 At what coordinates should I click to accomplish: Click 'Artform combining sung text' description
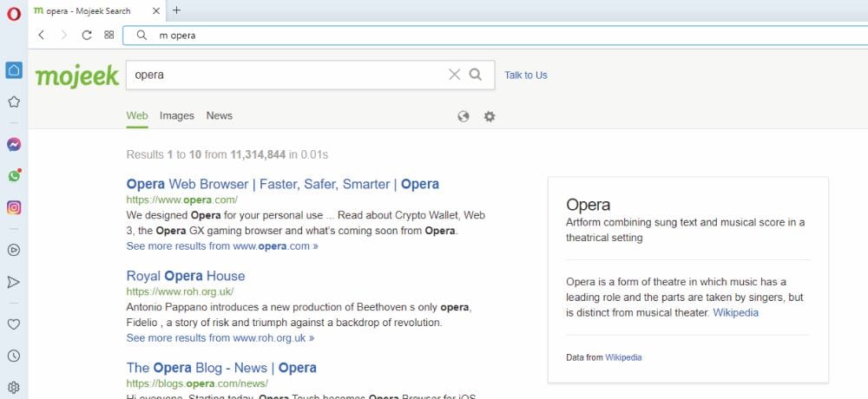point(686,230)
